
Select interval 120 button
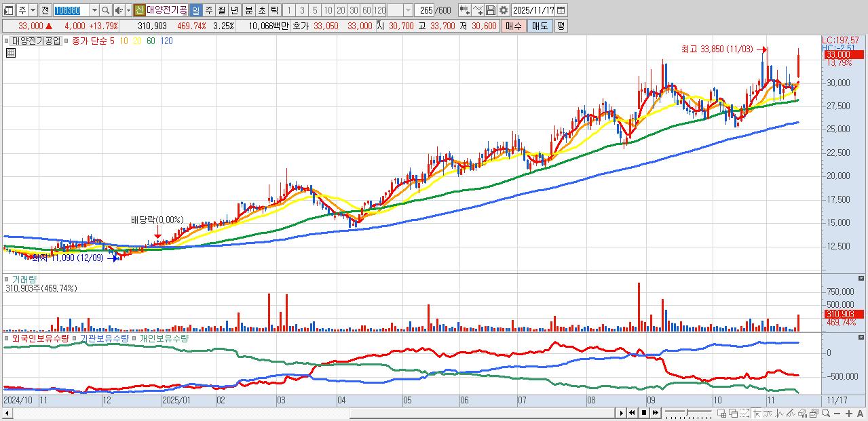(x=379, y=10)
